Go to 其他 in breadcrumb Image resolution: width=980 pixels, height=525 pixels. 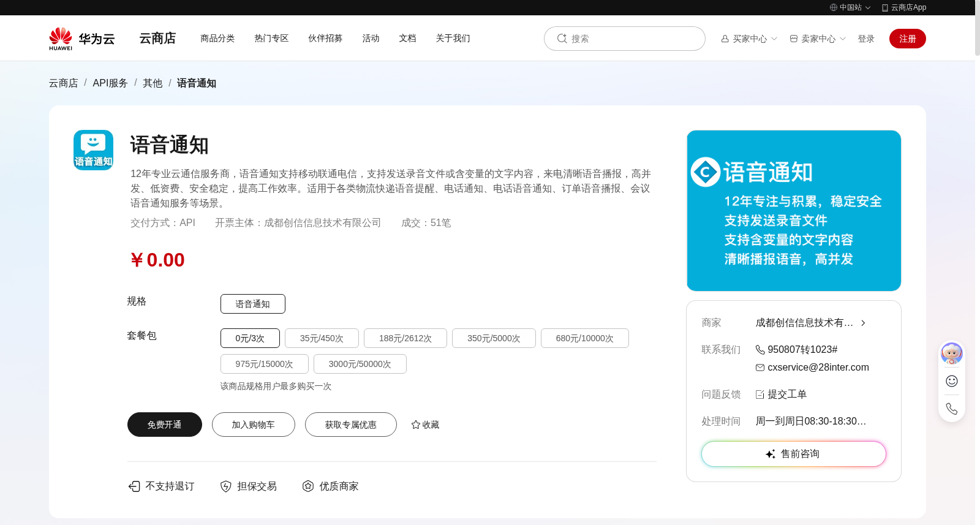point(153,83)
